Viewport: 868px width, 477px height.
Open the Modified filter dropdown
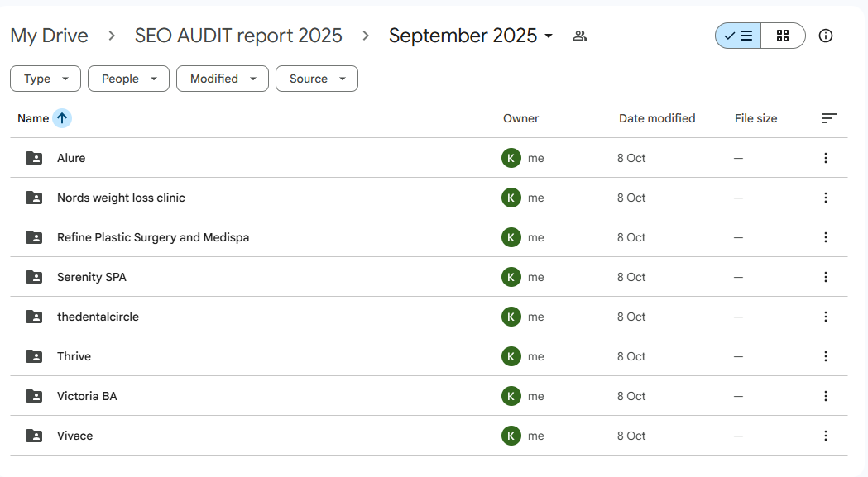222,79
